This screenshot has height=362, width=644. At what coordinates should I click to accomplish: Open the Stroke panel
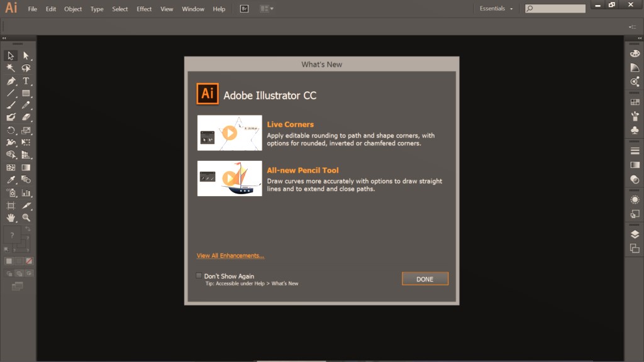pos(635,151)
